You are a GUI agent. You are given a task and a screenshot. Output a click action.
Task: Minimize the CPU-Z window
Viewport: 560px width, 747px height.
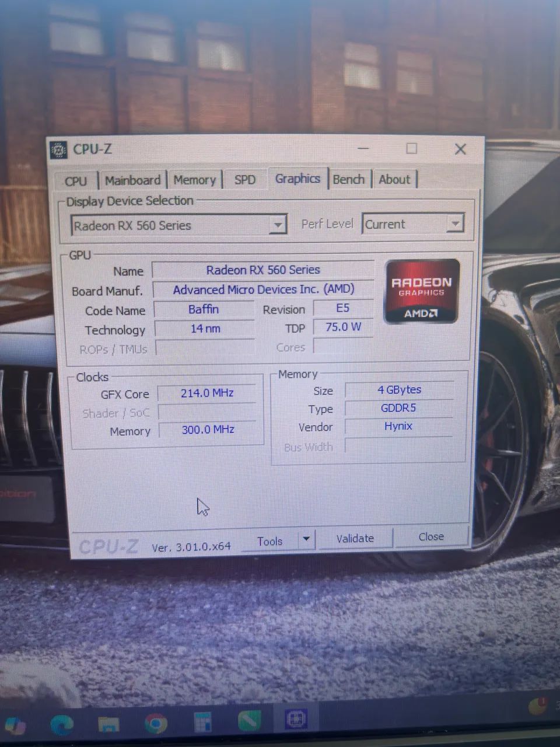point(363,149)
